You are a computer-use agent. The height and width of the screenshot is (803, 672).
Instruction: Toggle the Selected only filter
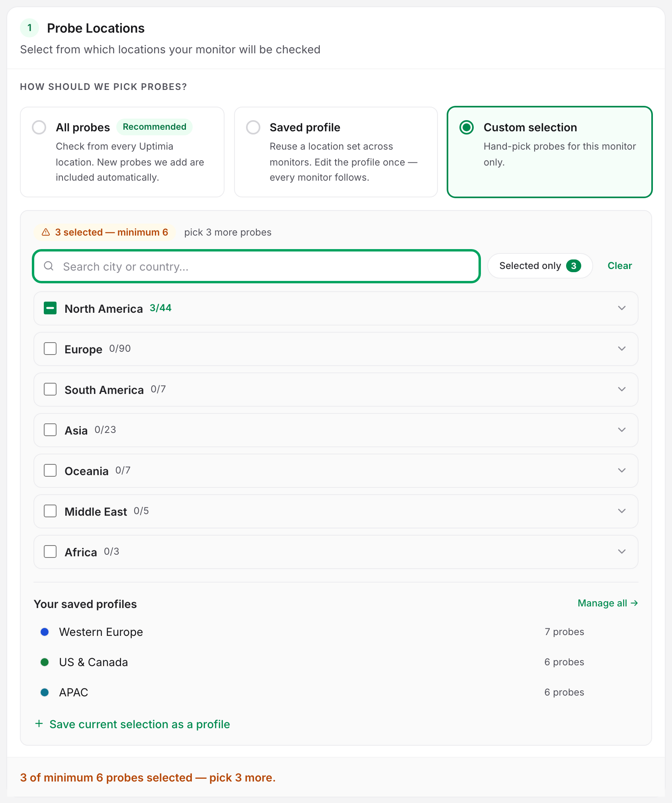[x=540, y=266]
